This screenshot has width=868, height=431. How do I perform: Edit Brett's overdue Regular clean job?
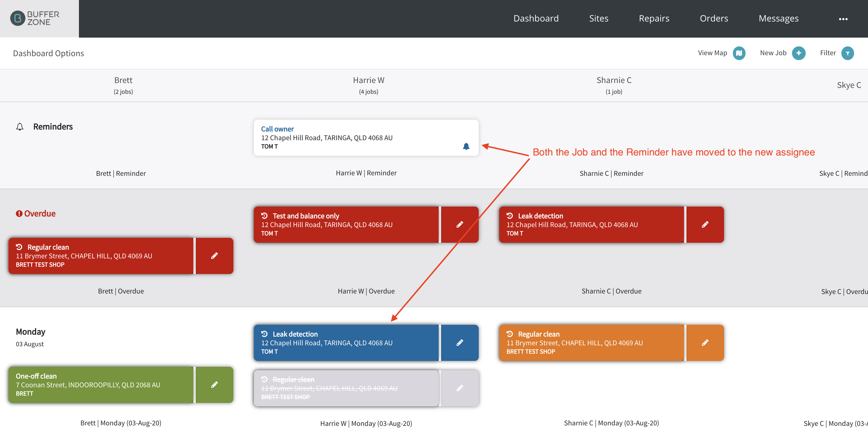[x=214, y=256]
